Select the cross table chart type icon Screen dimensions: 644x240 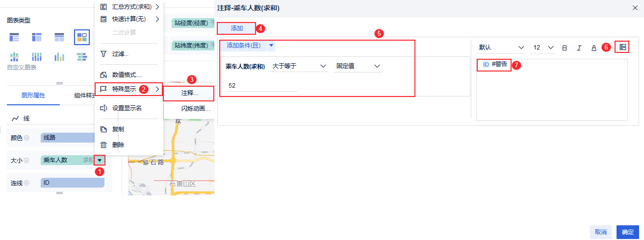pos(37,37)
